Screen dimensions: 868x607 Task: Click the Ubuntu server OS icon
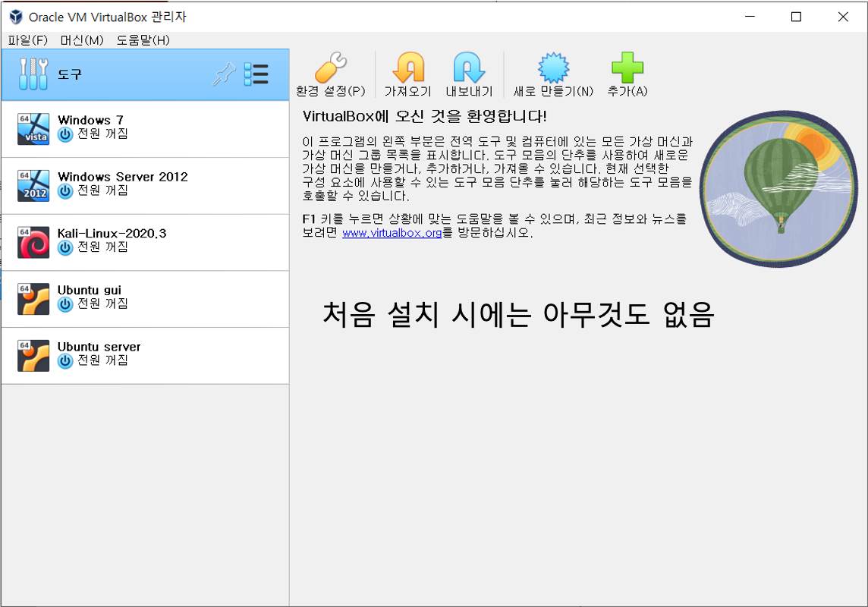[x=33, y=355]
